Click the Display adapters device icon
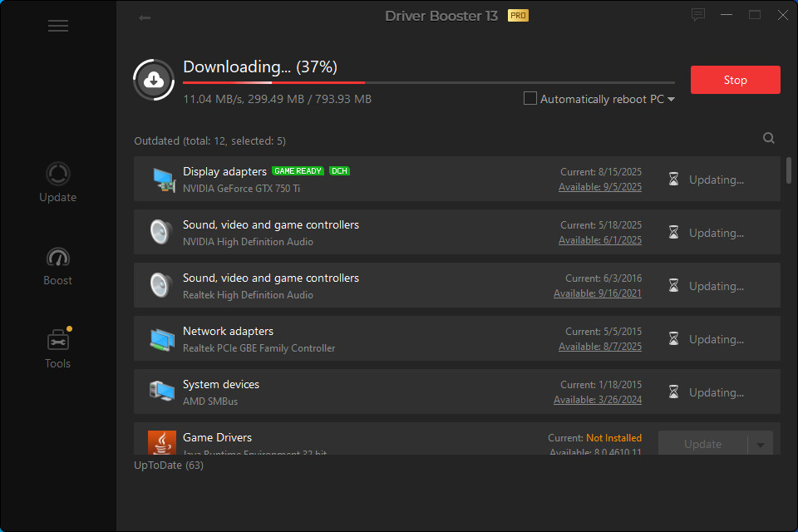Image resolution: width=798 pixels, height=532 pixels. (162, 179)
